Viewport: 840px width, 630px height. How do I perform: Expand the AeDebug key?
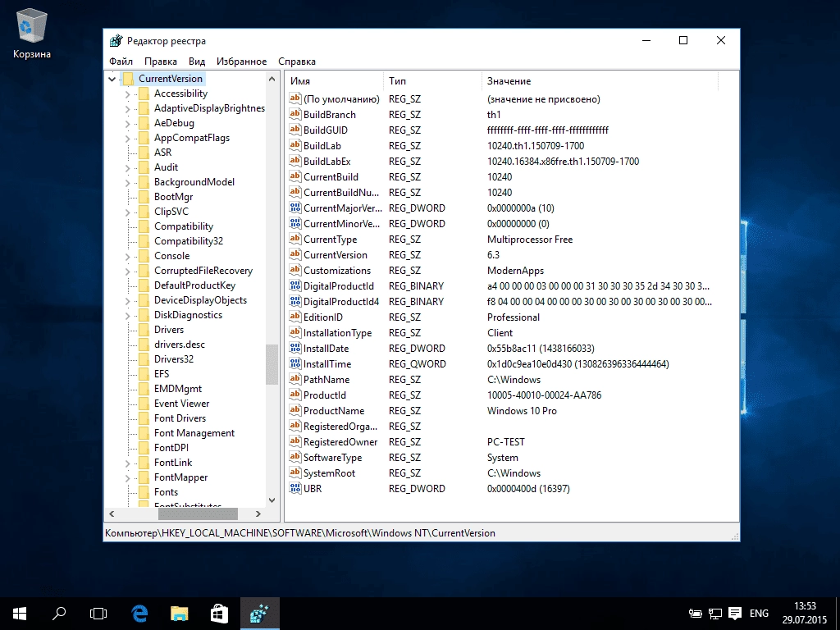127,124
